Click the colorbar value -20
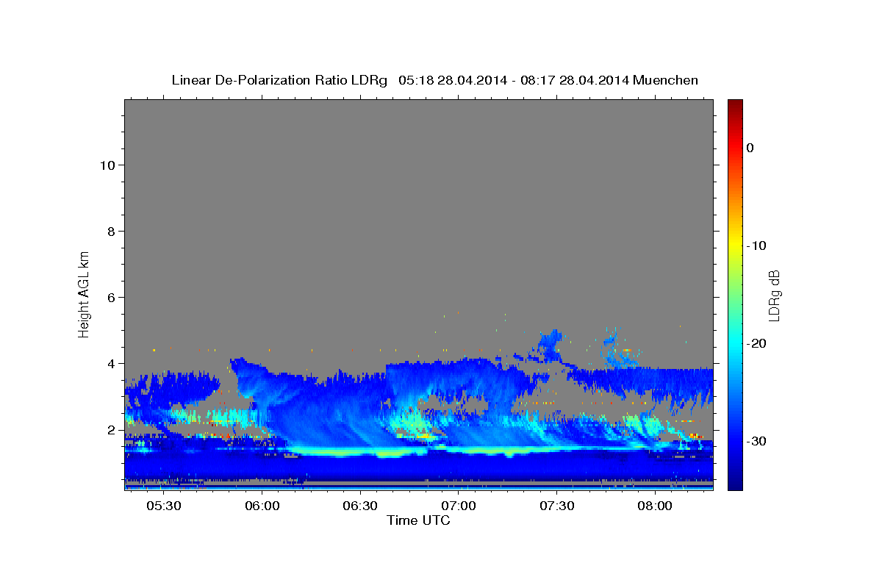The image size is (882, 588). point(756,343)
